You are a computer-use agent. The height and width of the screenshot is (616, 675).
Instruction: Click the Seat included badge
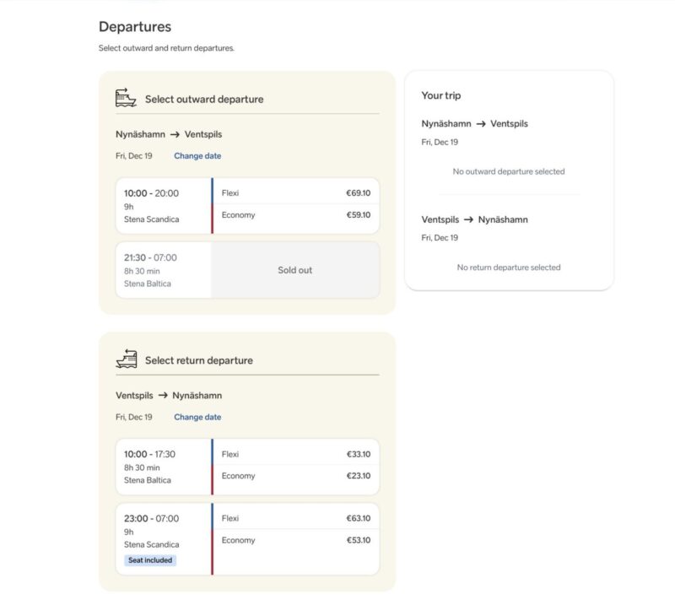pyautogui.click(x=150, y=560)
